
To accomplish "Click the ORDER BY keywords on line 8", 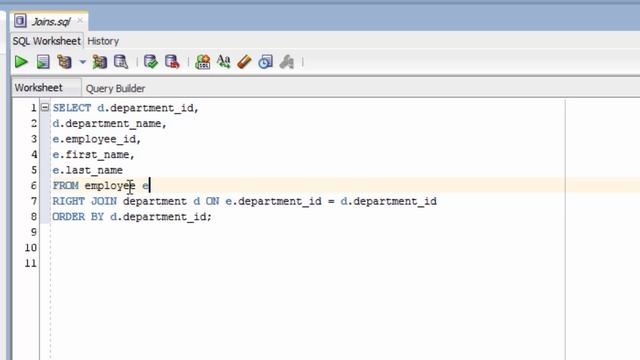I will pyautogui.click(x=78, y=217).
